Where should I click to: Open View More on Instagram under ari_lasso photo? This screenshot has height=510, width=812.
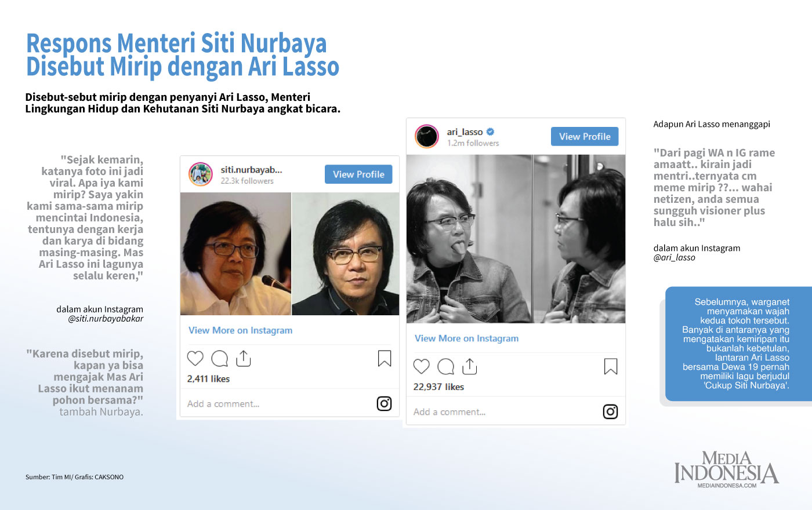(466, 338)
